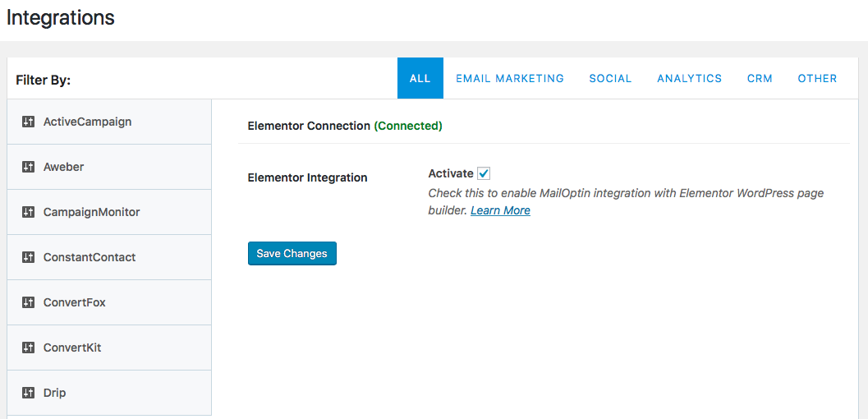Image resolution: width=868 pixels, height=419 pixels.
Task: Click the Filter By: label
Action: pyautogui.click(x=44, y=81)
